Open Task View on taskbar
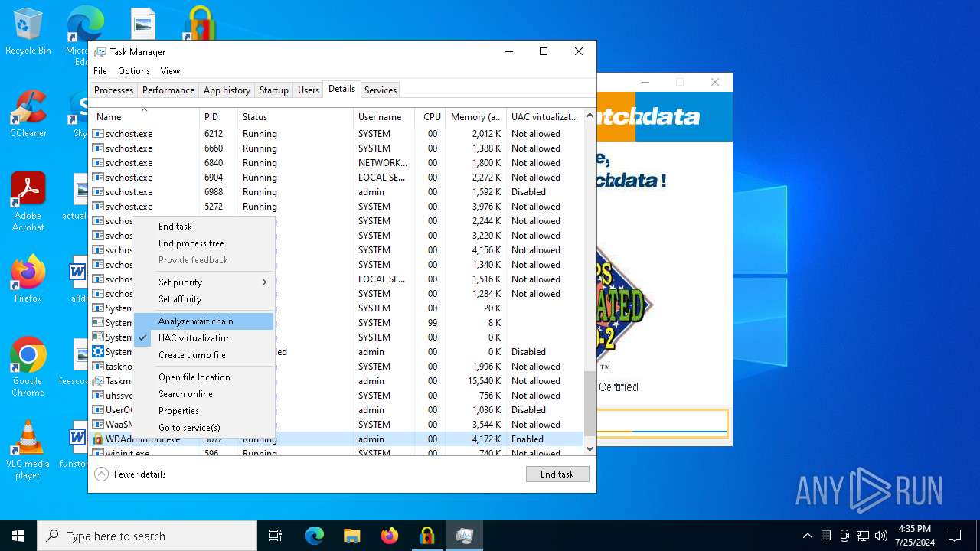The width and height of the screenshot is (980, 551). (276, 536)
